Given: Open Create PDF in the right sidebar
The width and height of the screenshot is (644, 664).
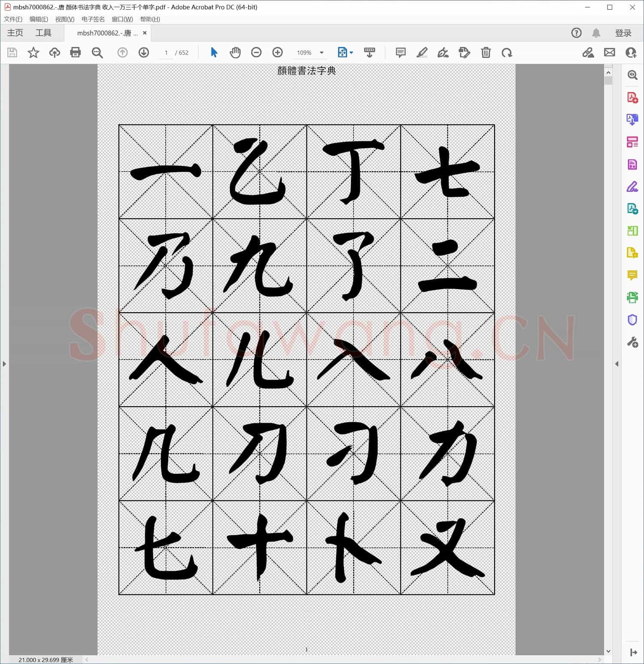Looking at the screenshot, I should 632,98.
